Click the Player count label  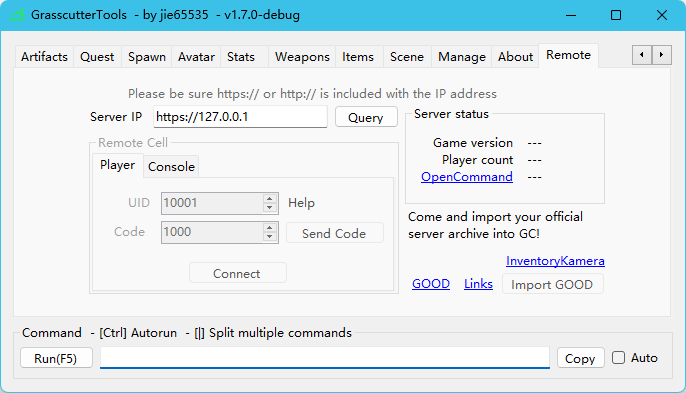pos(477,160)
